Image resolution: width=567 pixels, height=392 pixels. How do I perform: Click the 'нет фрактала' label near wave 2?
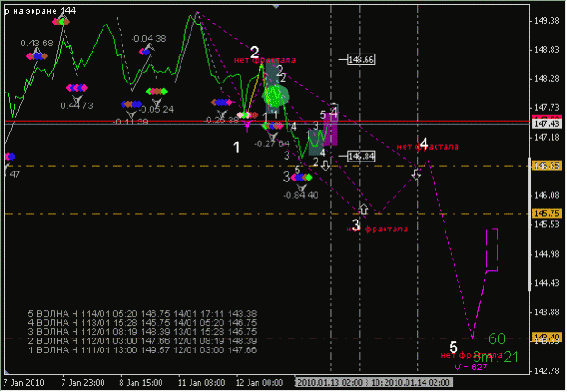pyautogui.click(x=265, y=60)
